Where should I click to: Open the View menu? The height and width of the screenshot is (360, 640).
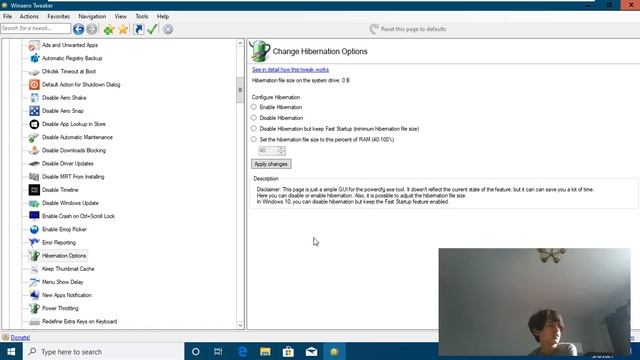(x=120, y=16)
